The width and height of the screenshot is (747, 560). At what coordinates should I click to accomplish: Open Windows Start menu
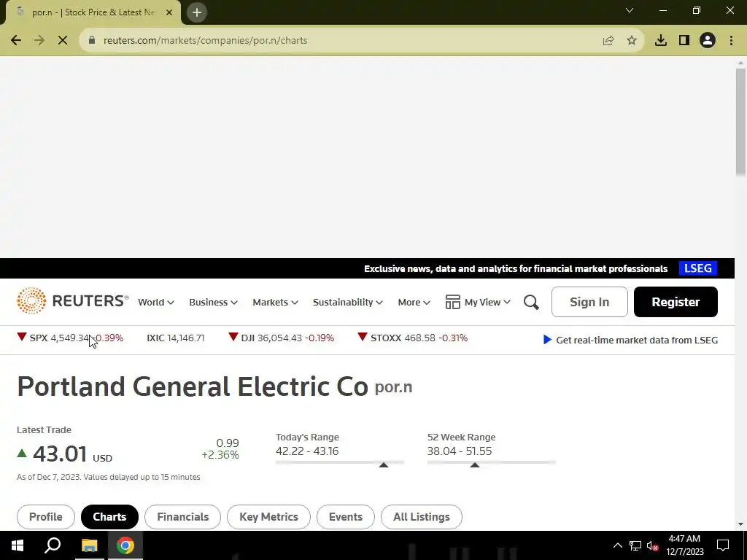[x=18, y=545]
